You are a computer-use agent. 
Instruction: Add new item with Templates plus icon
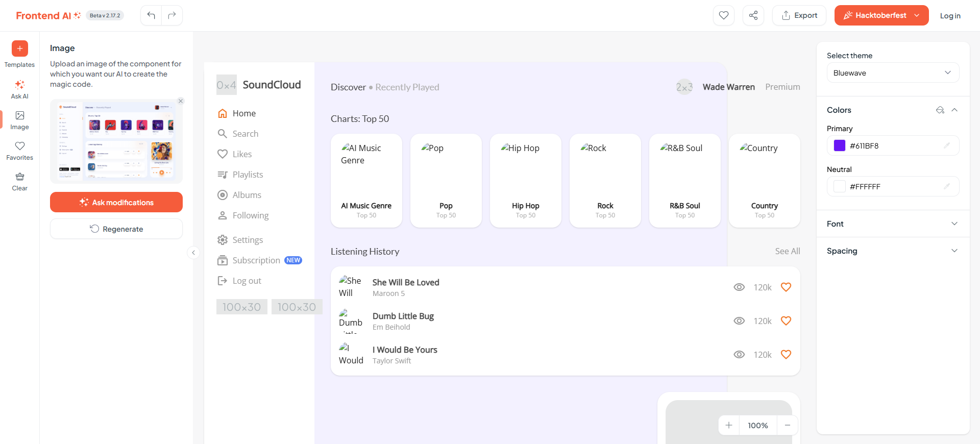[20, 48]
